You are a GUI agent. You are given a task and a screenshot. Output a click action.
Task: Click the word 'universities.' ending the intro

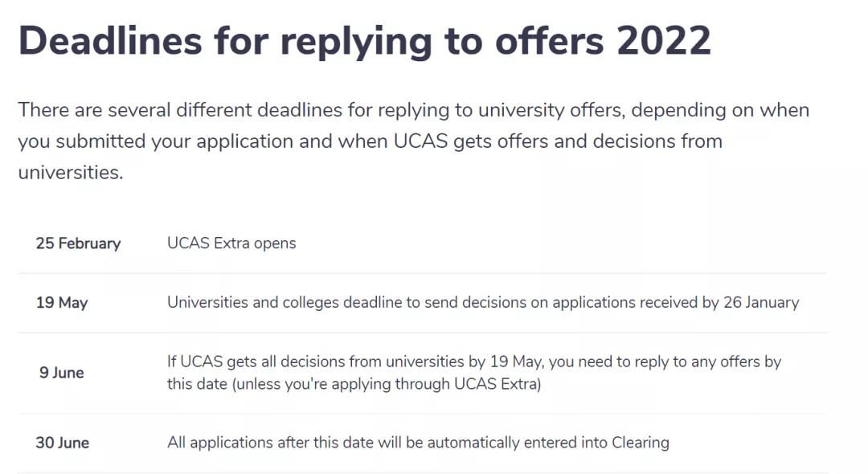coord(71,173)
